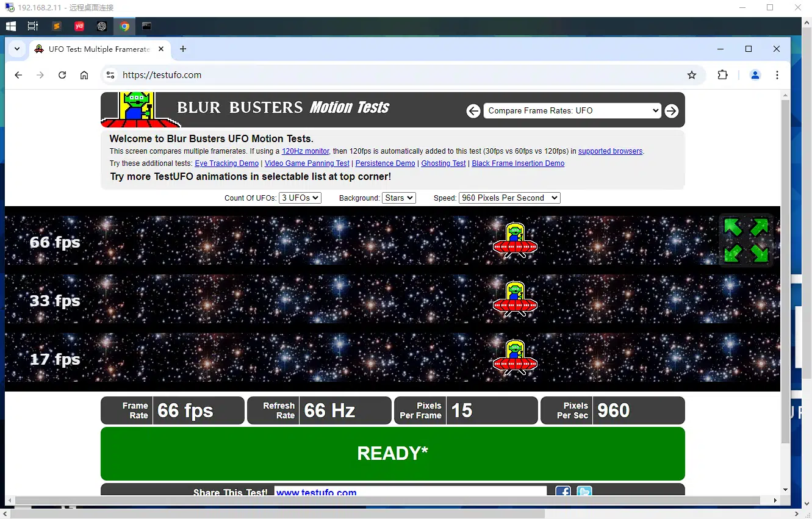Open the Chrome three-dot menu
812x519 pixels.
click(777, 75)
